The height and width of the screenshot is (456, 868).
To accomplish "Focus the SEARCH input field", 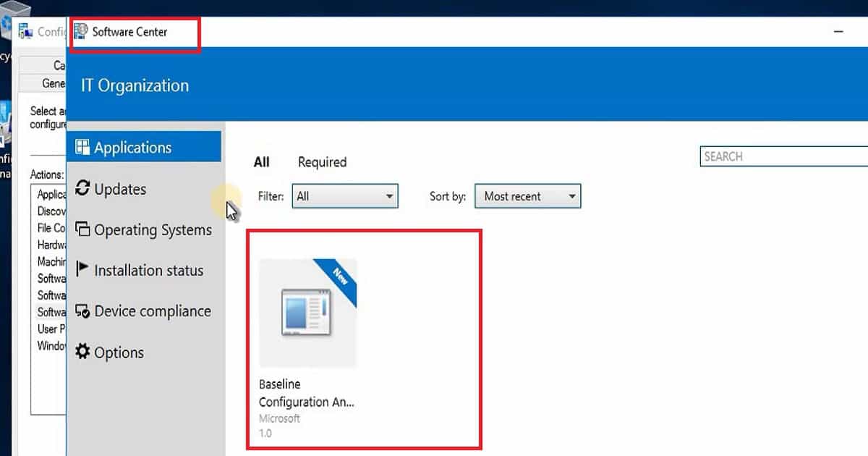I will tap(783, 156).
